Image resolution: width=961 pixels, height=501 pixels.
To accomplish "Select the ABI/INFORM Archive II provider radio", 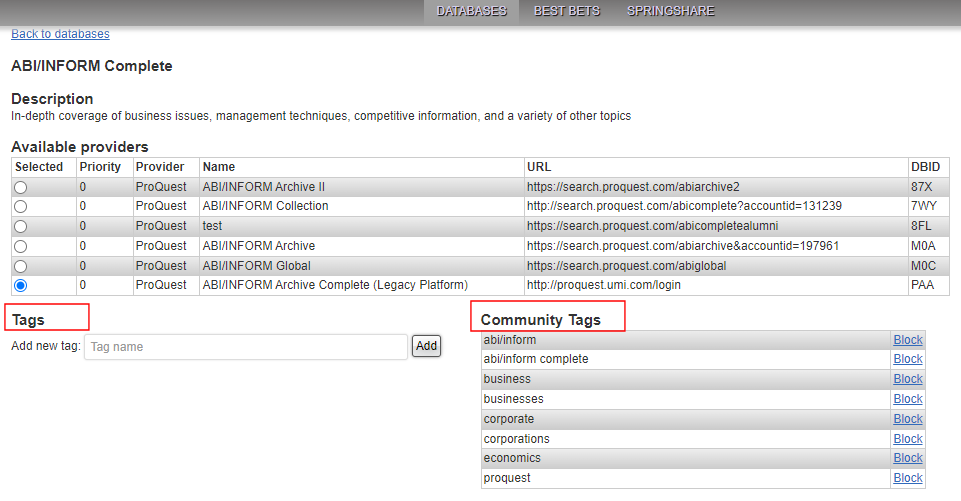I will pyautogui.click(x=21, y=187).
